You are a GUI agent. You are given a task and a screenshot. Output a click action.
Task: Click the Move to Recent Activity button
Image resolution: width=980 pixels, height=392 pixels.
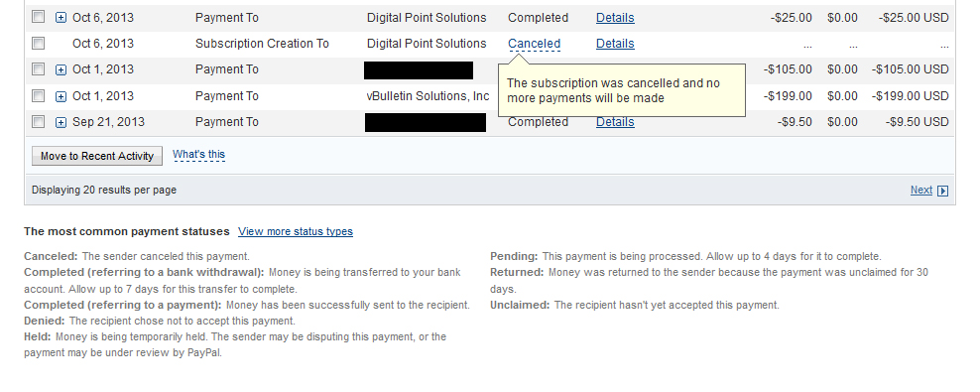97,156
